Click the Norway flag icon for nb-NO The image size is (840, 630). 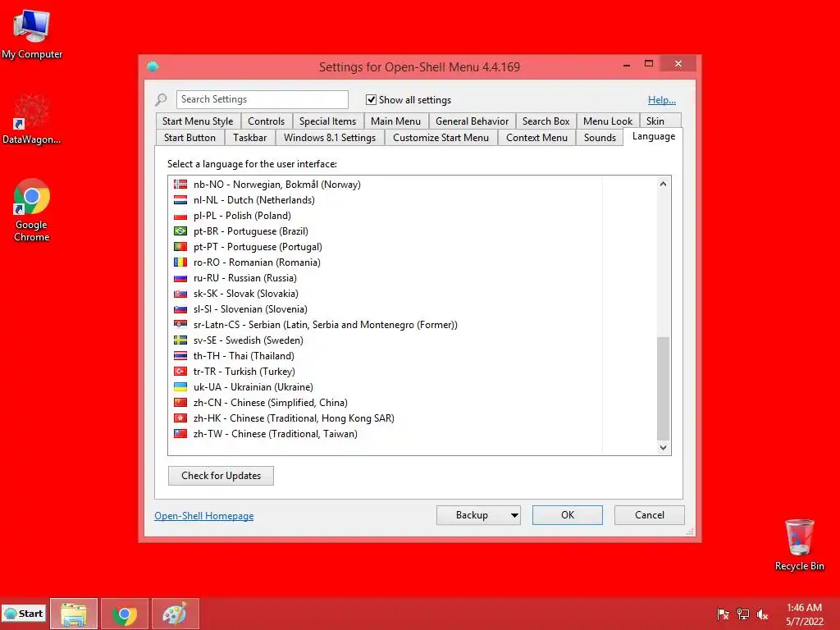pyautogui.click(x=180, y=185)
